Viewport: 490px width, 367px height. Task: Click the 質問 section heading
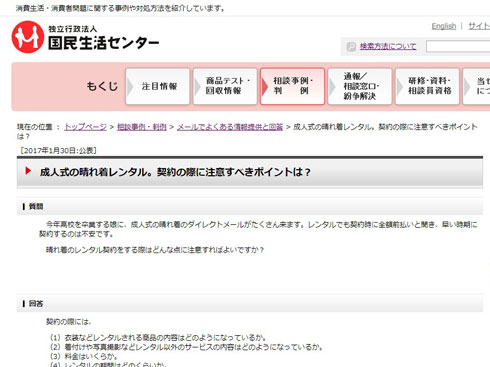pyautogui.click(x=36, y=207)
